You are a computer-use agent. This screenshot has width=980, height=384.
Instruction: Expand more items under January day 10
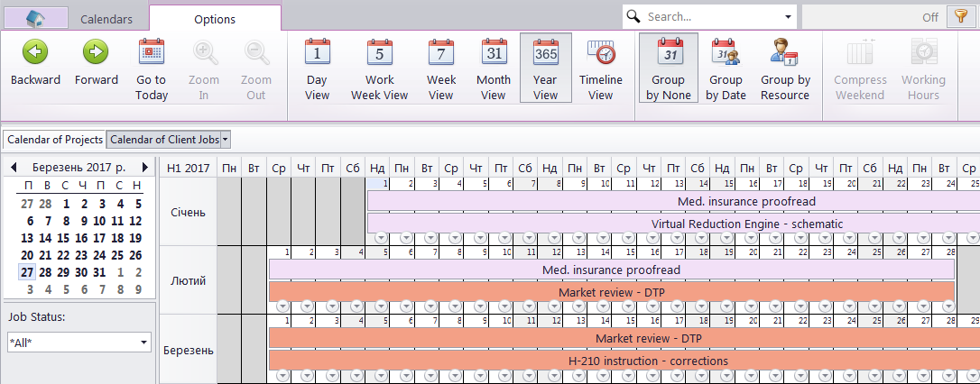[603, 238]
